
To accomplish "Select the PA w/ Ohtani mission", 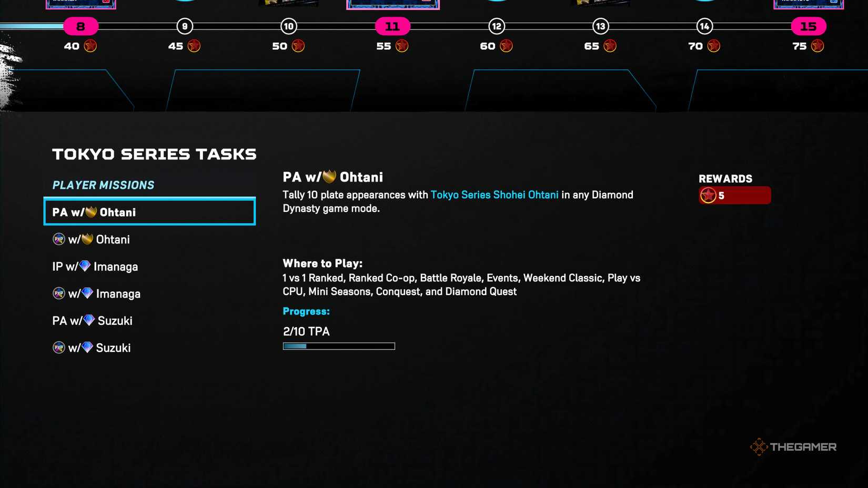I will (149, 212).
